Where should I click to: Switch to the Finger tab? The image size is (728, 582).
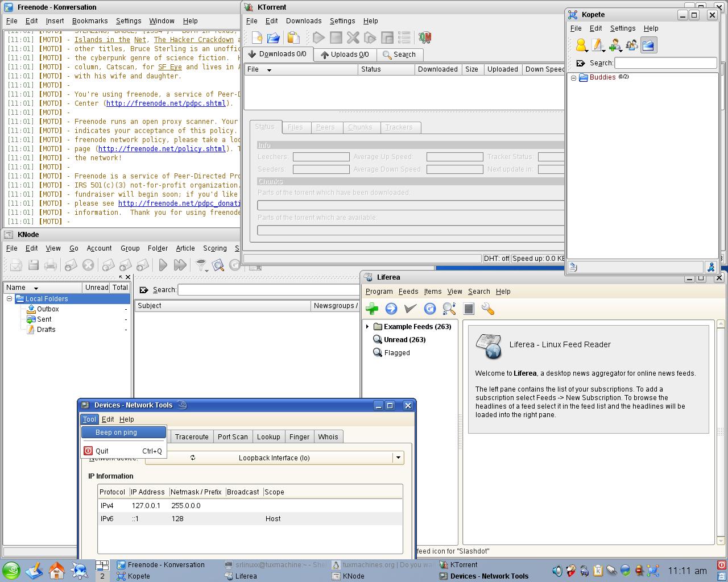pos(299,436)
